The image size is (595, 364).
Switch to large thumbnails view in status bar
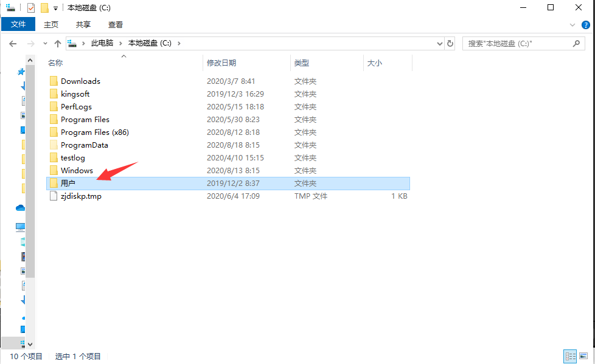pos(583,356)
